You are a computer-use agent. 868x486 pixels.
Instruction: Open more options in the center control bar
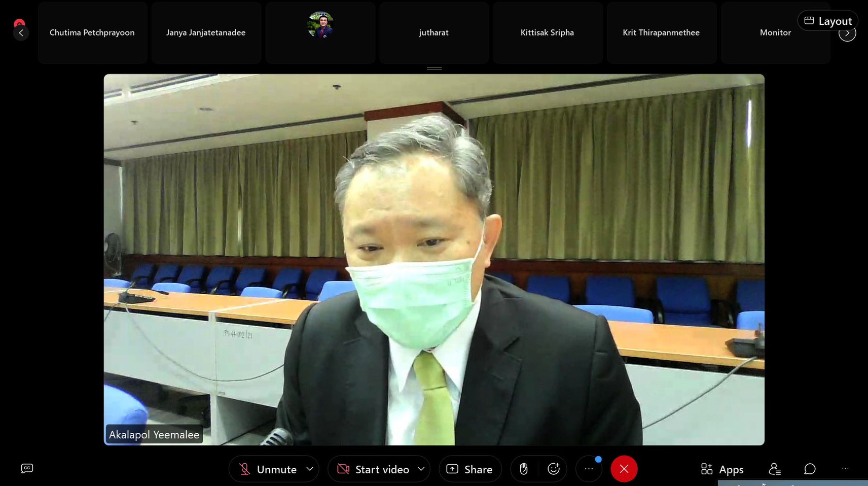coord(589,469)
